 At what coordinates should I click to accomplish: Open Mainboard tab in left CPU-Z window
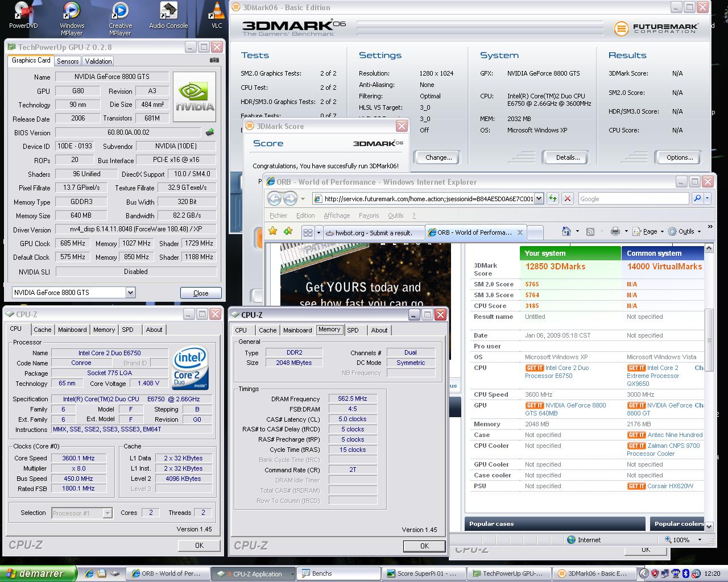coord(72,330)
